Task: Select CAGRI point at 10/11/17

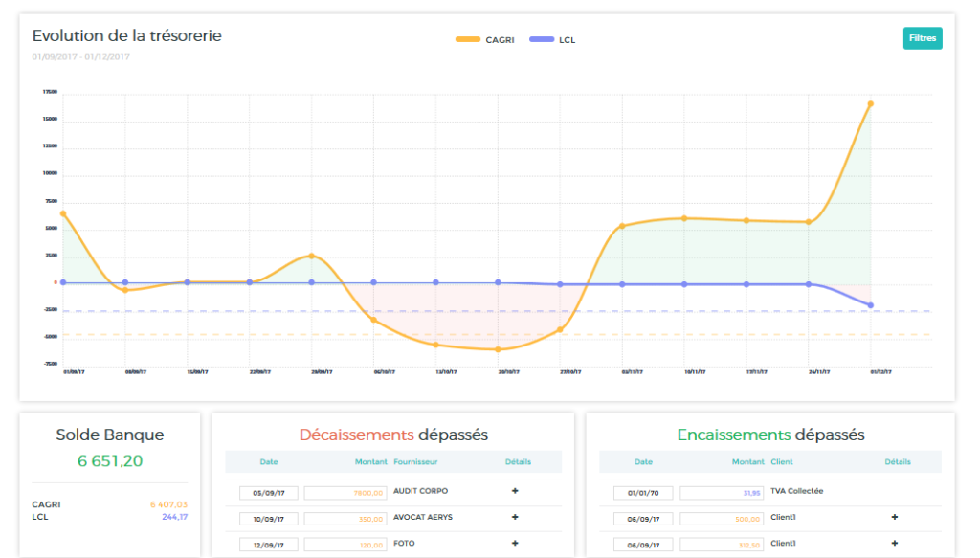Action: (684, 218)
